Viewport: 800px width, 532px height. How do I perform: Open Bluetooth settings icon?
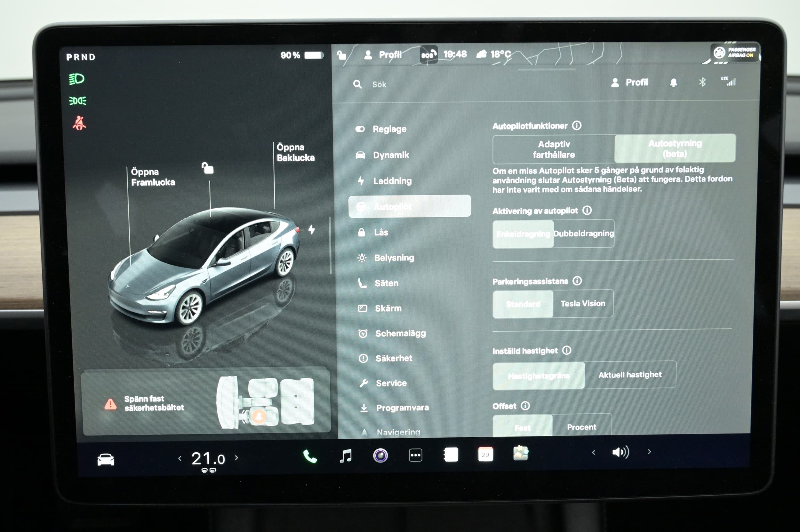(702, 82)
